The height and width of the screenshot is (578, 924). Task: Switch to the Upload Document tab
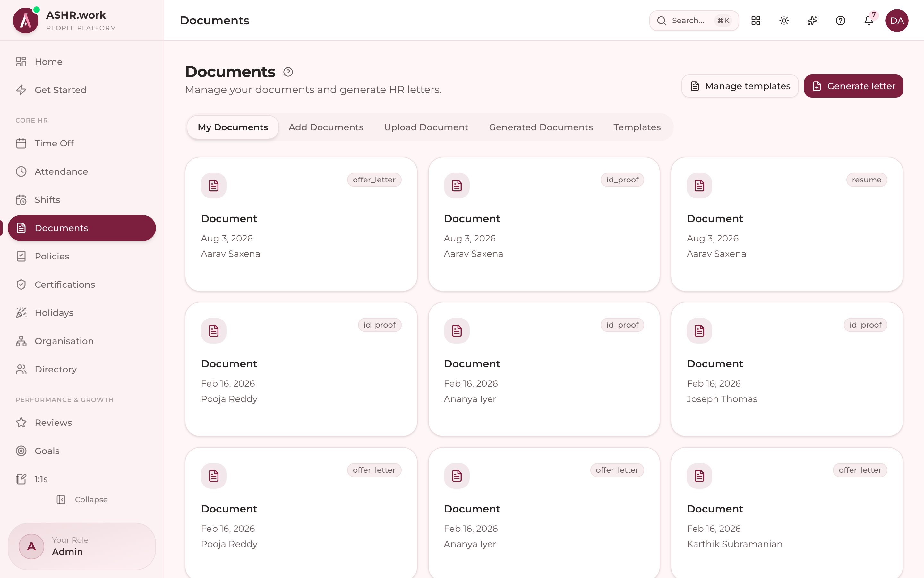coord(426,127)
